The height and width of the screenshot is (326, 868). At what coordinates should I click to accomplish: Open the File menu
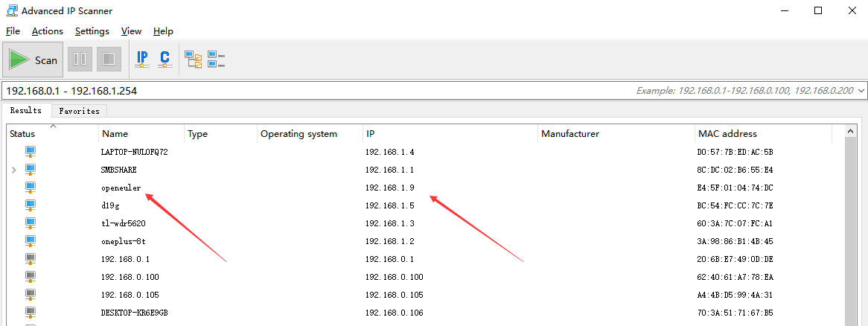[13, 31]
